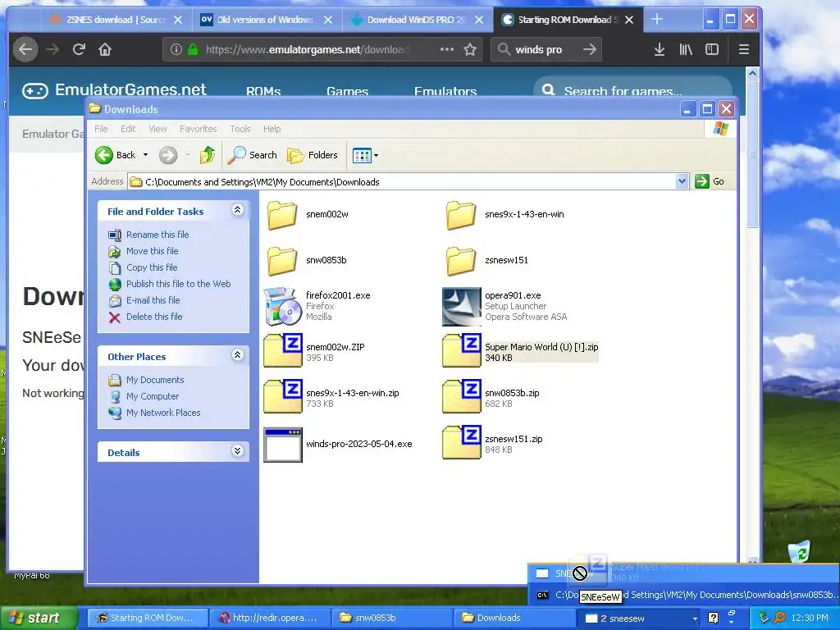Open the page actions three-dots menu
Screen dimensions: 840x630
447,49
